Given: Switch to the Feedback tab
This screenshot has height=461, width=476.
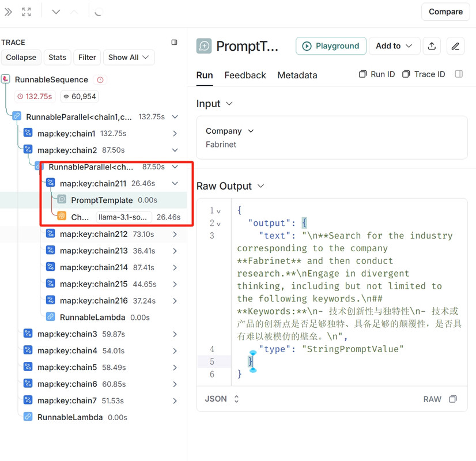Looking at the screenshot, I should coord(245,75).
